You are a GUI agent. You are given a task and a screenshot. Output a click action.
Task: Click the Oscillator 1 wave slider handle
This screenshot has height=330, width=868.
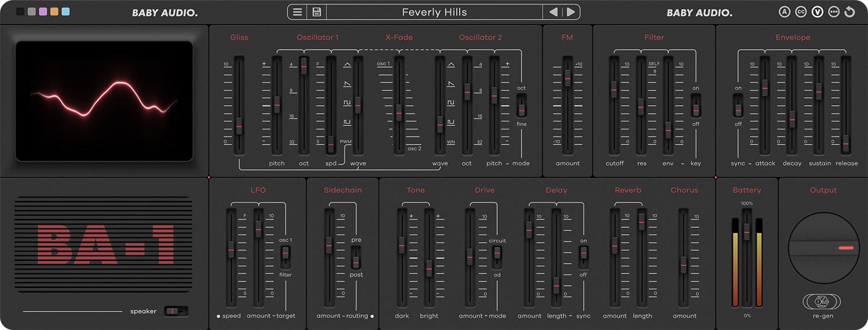(358, 105)
